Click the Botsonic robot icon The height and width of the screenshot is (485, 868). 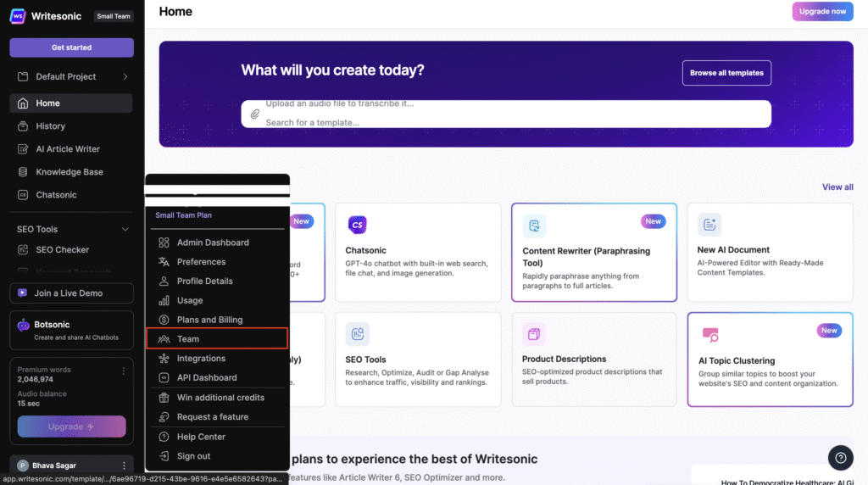click(x=23, y=325)
